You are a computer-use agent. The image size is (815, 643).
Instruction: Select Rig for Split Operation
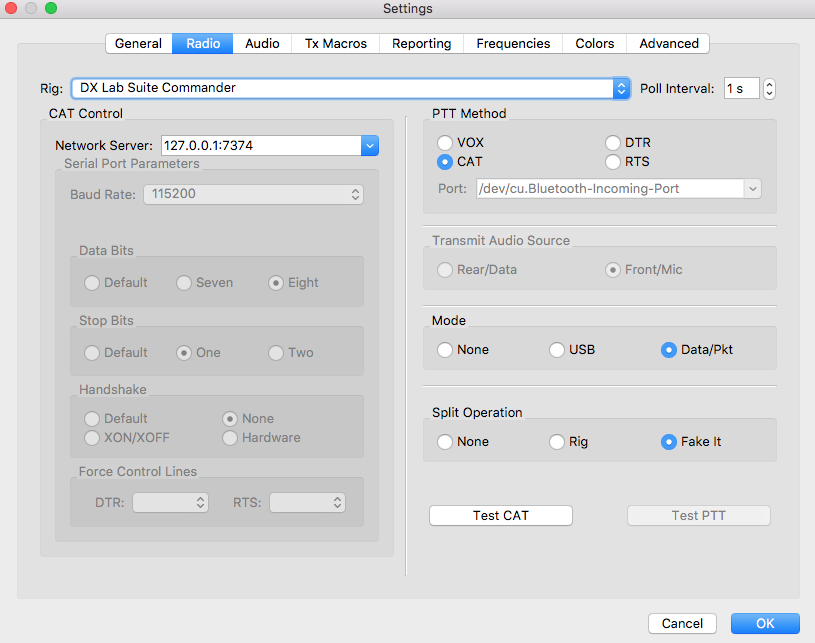point(557,442)
